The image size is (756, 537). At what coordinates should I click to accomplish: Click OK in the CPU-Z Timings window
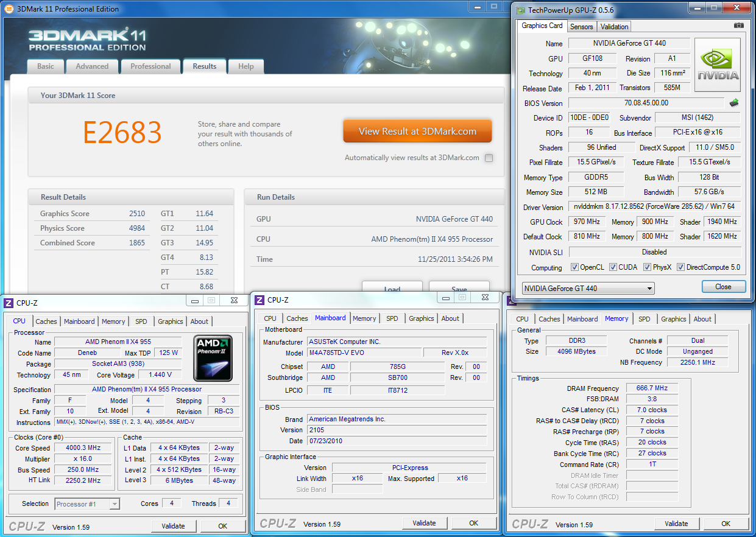[726, 524]
